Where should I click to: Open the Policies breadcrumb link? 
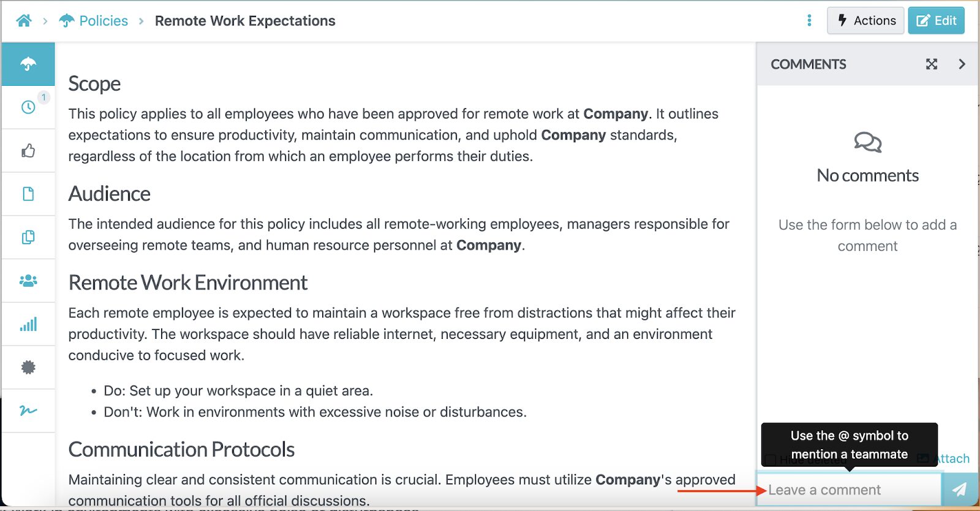[x=104, y=20]
